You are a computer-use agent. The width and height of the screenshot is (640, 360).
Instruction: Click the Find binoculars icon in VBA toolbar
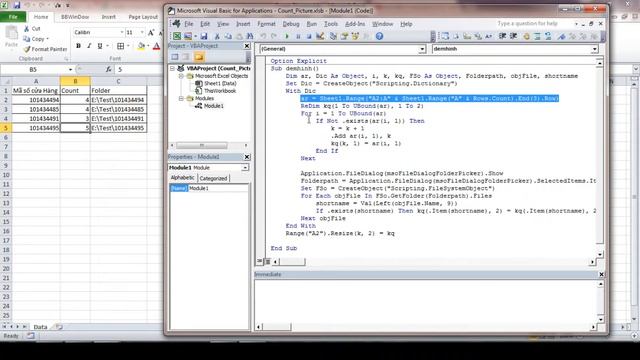[x=250, y=36]
